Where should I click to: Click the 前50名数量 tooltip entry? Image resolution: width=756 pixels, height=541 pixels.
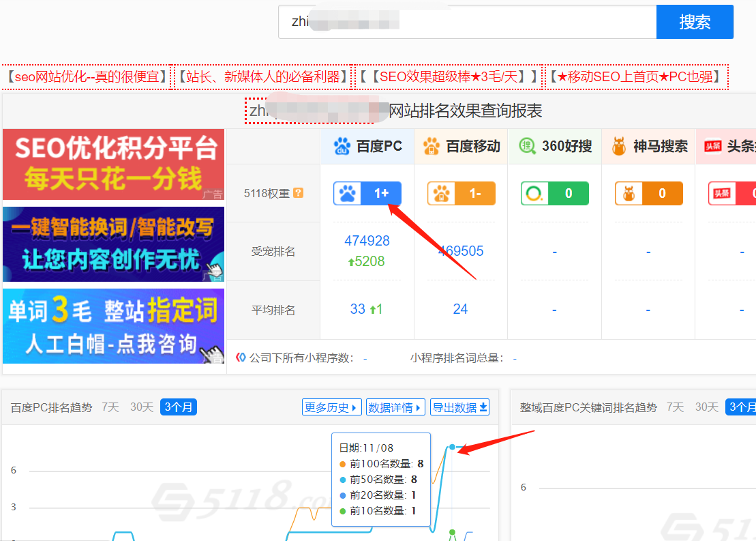[x=378, y=479]
